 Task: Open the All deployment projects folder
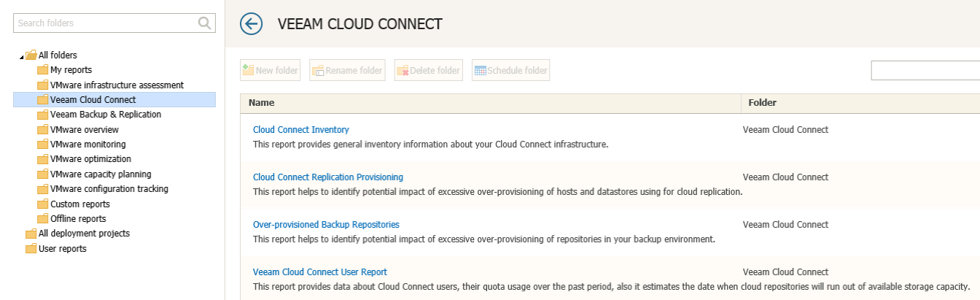84,234
